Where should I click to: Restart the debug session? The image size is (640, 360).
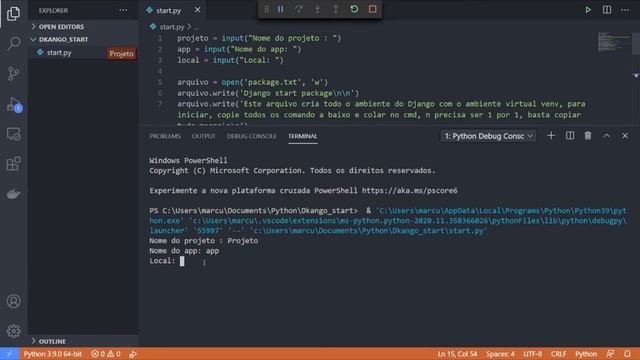(354, 9)
